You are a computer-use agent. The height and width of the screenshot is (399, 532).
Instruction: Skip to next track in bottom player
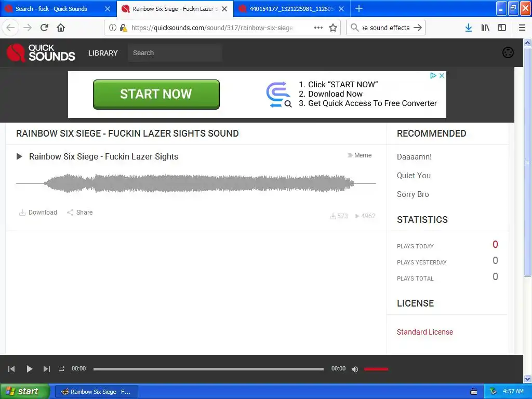point(46,369)
